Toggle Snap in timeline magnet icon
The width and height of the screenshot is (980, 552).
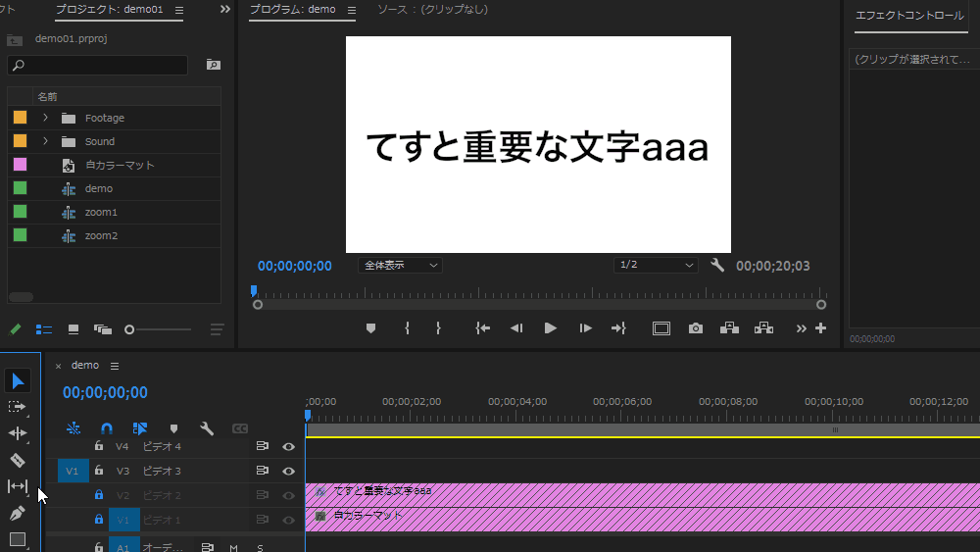pyautogui.click(x=107, y=428)
